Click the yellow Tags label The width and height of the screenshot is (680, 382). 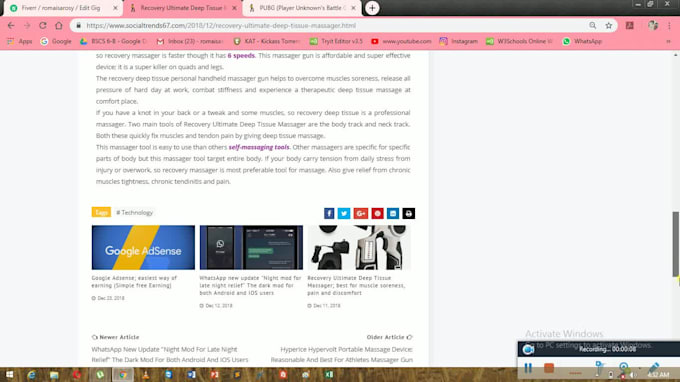(101, 212)
